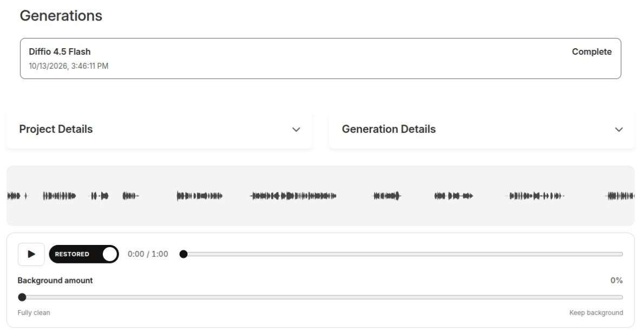Click the Keep background label
The image size is (644, 336).
click(596, 313)
